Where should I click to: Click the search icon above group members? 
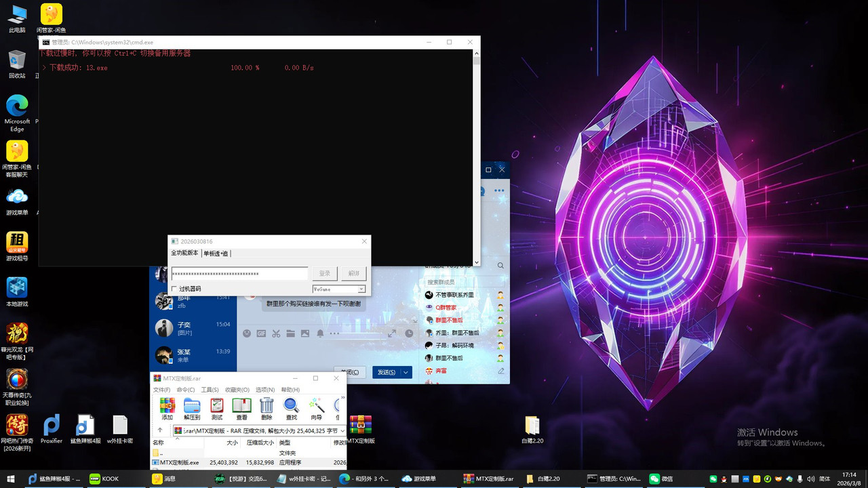click(x=500, y=266)
